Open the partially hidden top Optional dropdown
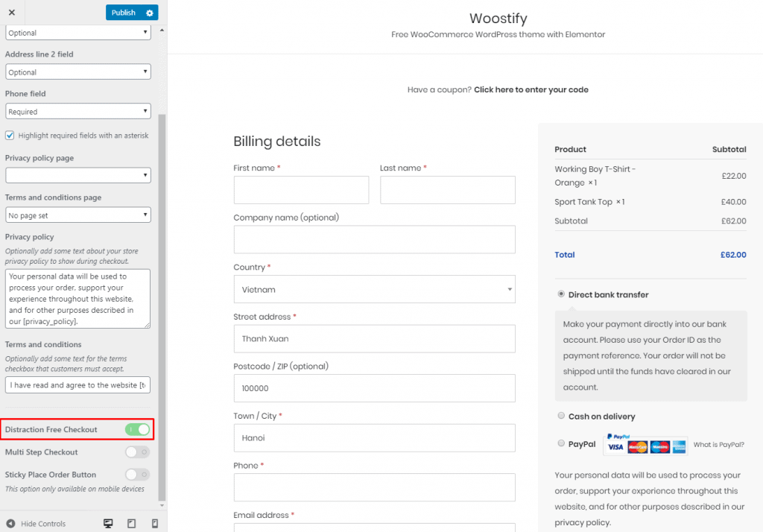The width and height of the screenshot is (763, 532). click(x=77, y=33)
